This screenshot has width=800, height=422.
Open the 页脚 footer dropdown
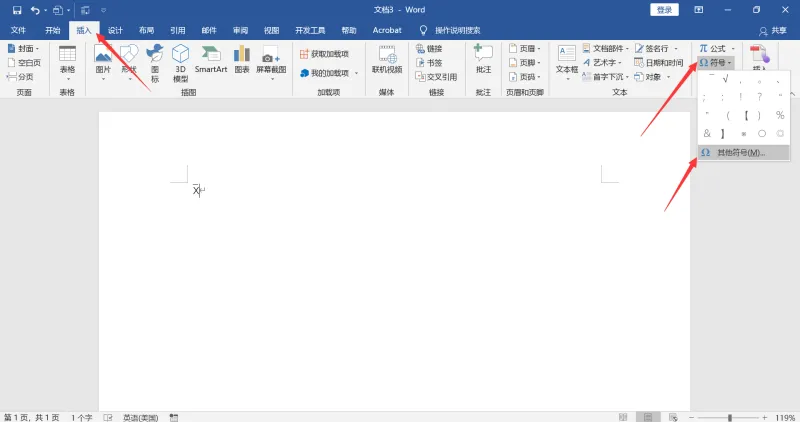(x=524, y=63)
